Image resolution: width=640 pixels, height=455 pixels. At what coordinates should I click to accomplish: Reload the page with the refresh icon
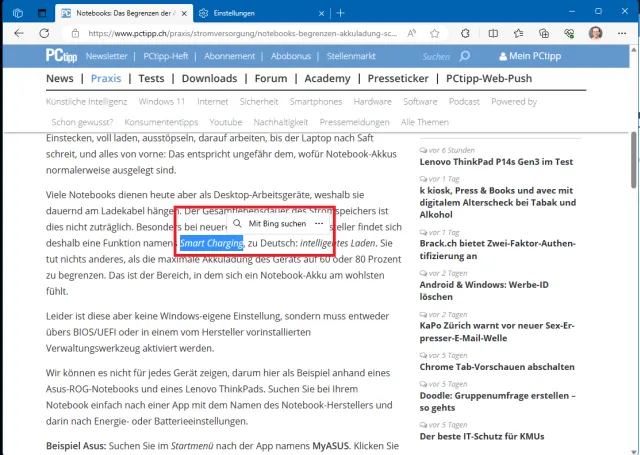point(43,33)
